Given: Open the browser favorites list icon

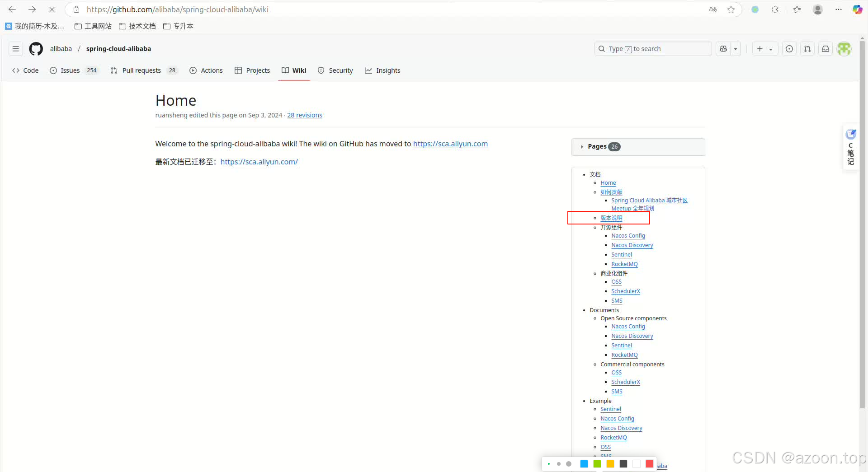Looking at the screenshot, I should (797, 9).
